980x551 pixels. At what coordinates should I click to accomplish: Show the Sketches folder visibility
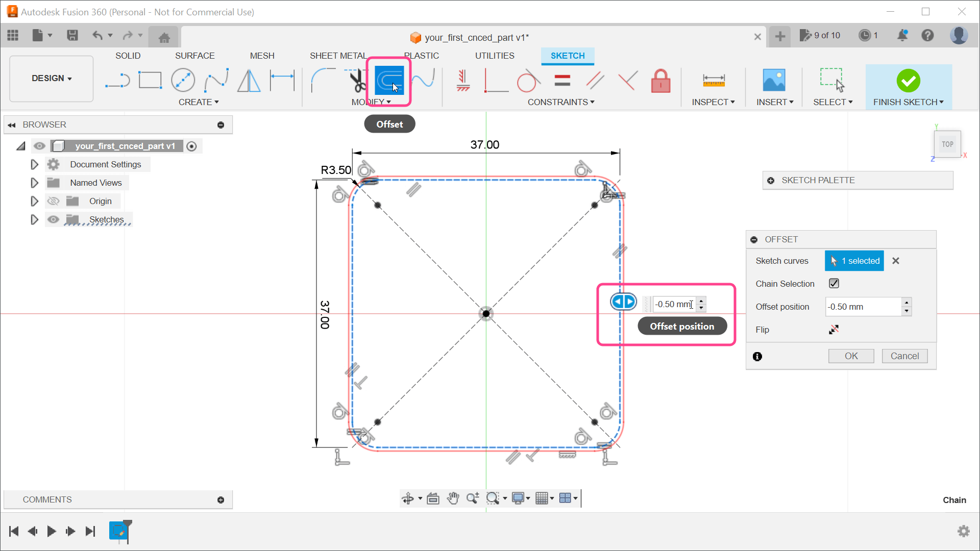(x=53, y=219)
